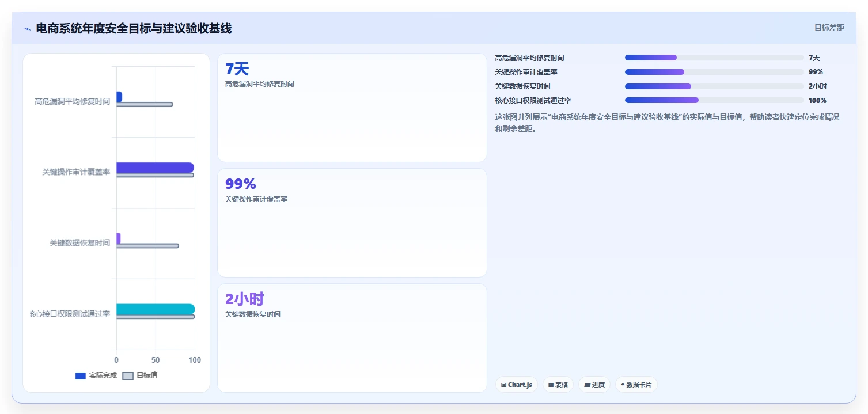
Task: Click the 2小时 value at the progress bar's end
Action: [817, 86]
